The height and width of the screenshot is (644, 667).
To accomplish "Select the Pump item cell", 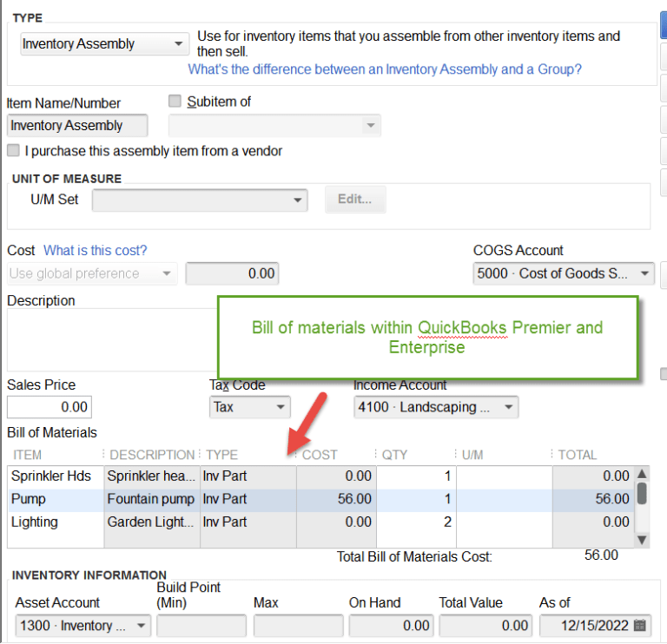I will click(56, 498).
